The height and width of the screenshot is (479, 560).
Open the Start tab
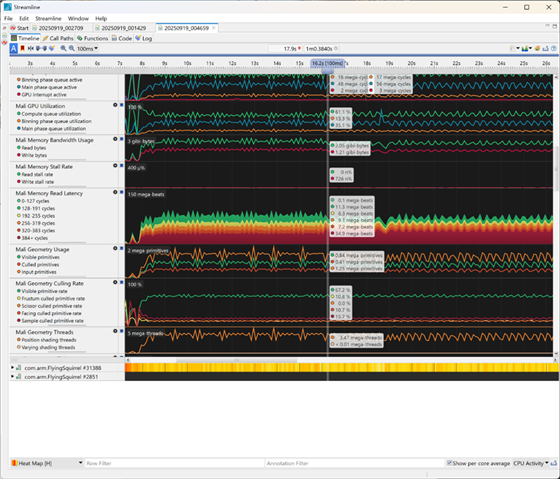[x=19, y=28]
